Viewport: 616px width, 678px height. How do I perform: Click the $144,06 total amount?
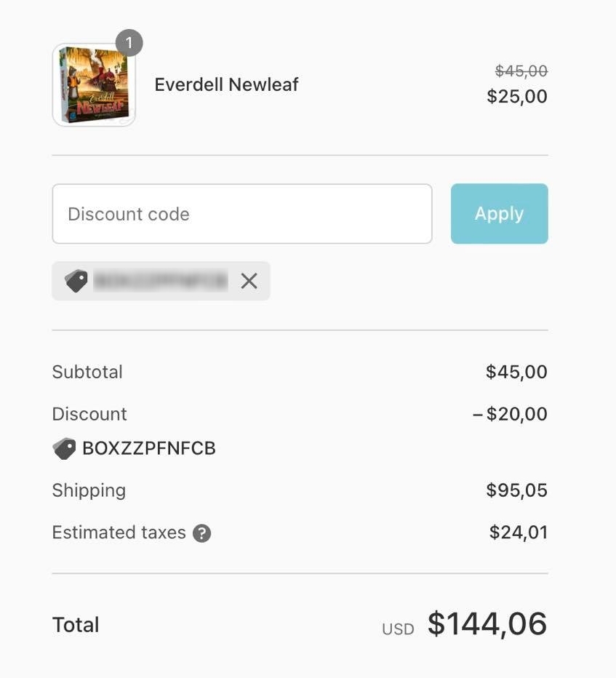[487, 624]
